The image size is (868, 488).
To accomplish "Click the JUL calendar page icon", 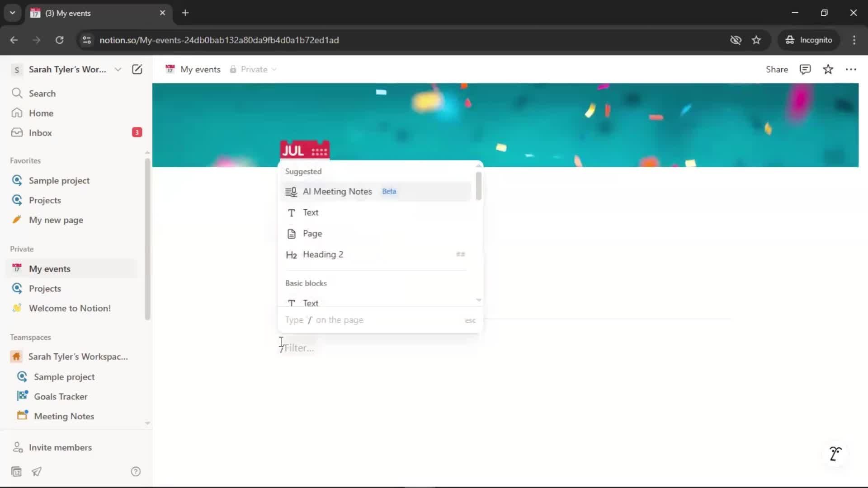I will coord(305,150).
